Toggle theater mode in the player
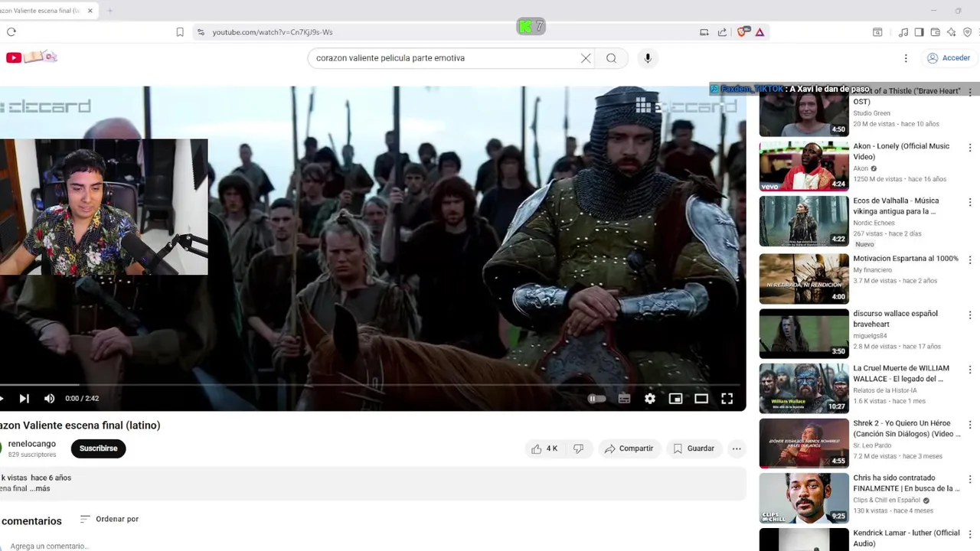Image resolution: width=980 pixels, height=551 pixels. [701, 399]
